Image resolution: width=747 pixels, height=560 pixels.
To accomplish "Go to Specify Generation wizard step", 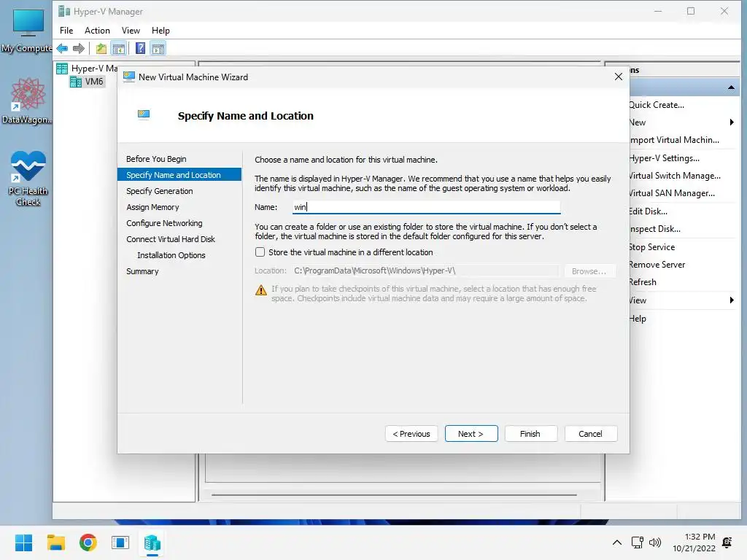I will 160,191.
